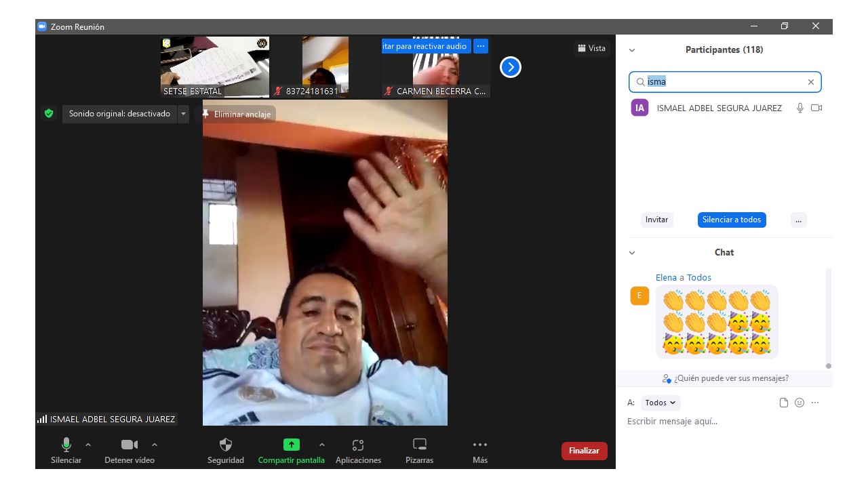Viewport: 868px width, 488px height.
Task: Open Seguridad shield options
Action: click(x=226, y=445)
